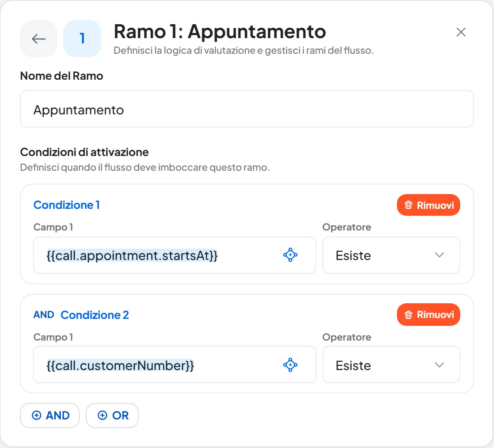The image size is (494, 448).
Task: Remove Condizione 1
Action: [x=428, y=205]
